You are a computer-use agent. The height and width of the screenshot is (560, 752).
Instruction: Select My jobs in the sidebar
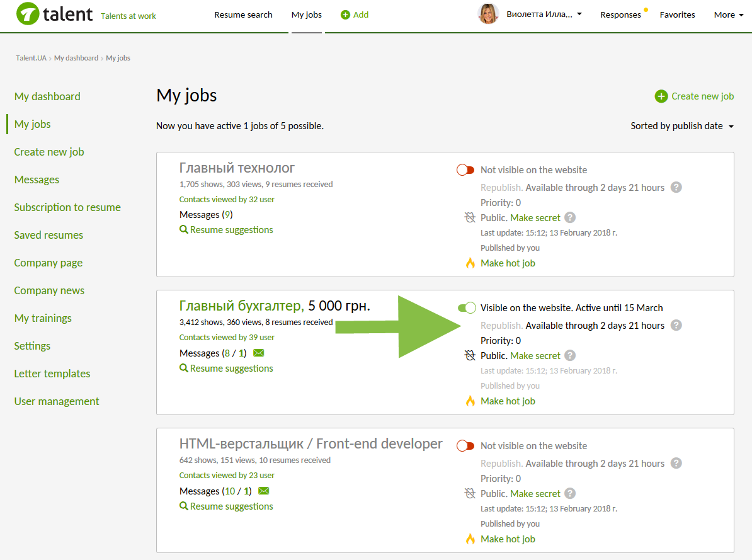pos(33,124)
